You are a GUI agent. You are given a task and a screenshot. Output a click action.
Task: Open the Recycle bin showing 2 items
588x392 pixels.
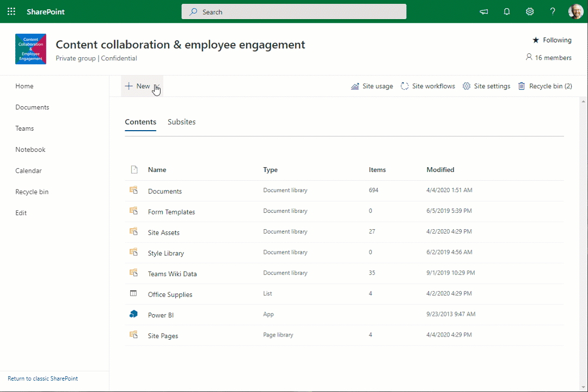click(x=544, y=85)
